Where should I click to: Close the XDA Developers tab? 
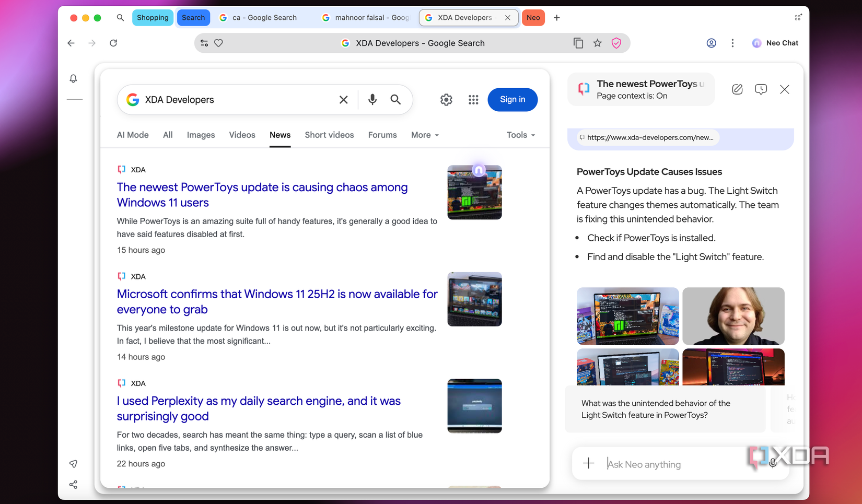[507, 18]
